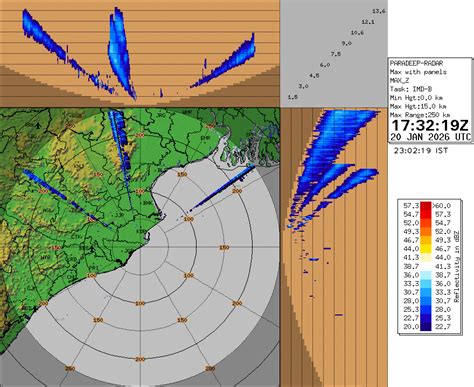Click the 10.6 height scale label
Viewport: 474px width, 387px height.
coord(357,33)
